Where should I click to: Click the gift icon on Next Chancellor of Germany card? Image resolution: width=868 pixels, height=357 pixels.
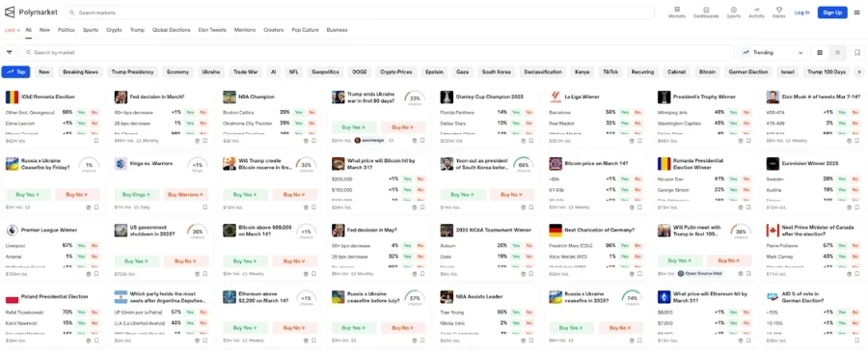coord(631,274)
